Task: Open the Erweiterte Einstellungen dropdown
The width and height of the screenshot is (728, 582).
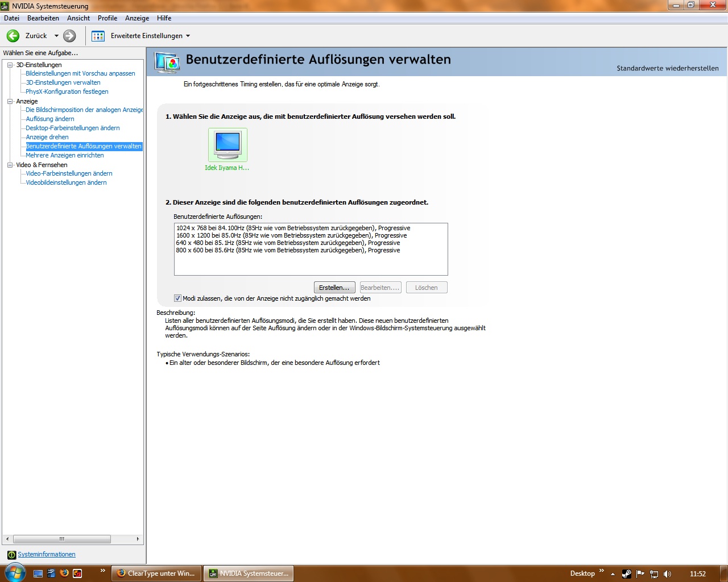Action: click(188, 36)
